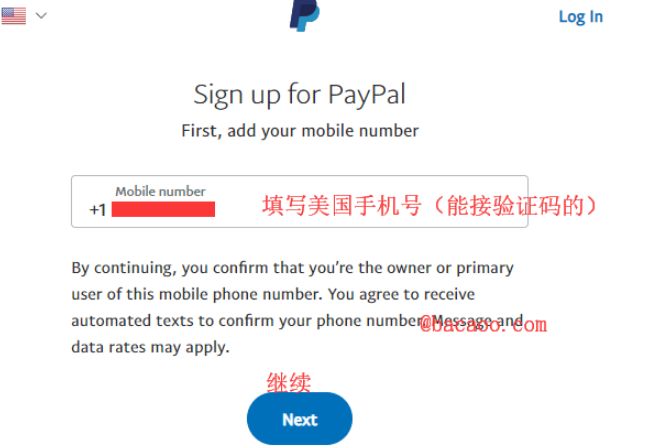Click the US flag icon
The height and width of the screenshot is (446, 664).
[14, 16]
